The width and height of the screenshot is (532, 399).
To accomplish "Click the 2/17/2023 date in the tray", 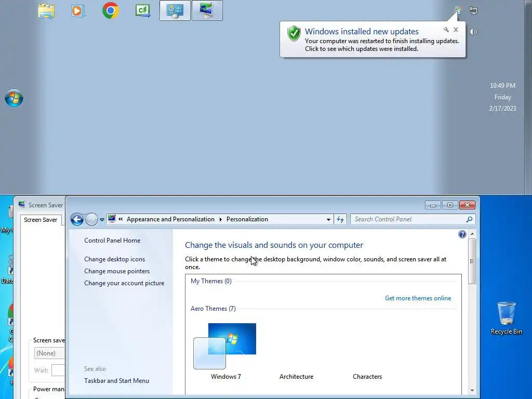I will [x=502, y=109].
